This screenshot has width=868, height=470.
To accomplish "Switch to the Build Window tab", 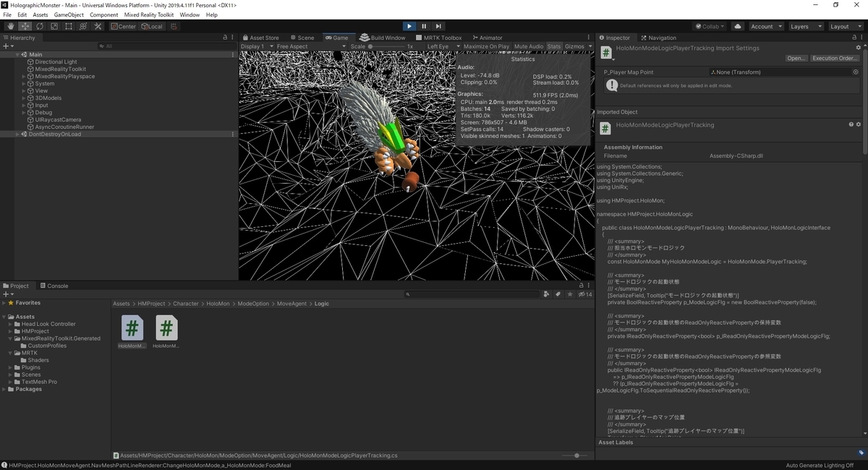I will coord(383,38).
